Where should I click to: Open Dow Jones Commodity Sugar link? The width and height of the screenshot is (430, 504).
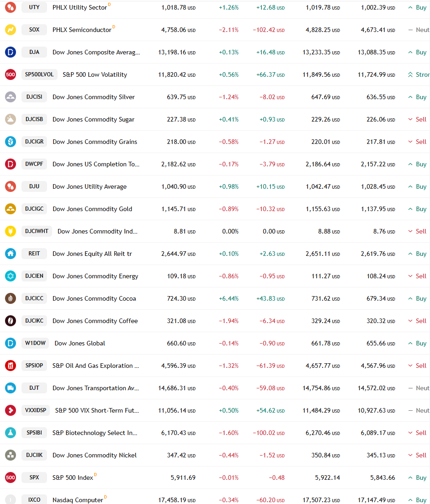(x=93, y=120)
